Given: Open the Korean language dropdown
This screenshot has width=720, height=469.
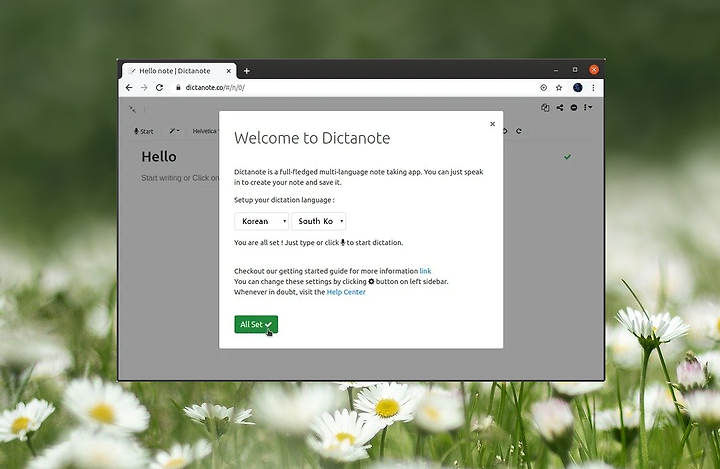Looking at the screenshot, I should point(261,221).
